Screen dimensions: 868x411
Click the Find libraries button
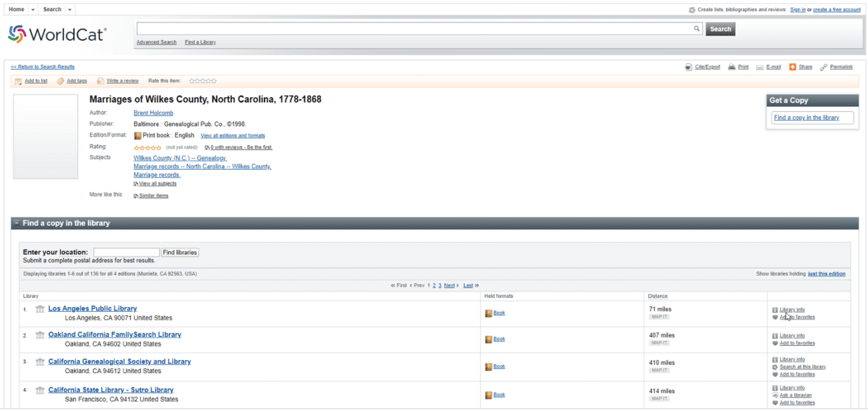click(x=180, y=253)
